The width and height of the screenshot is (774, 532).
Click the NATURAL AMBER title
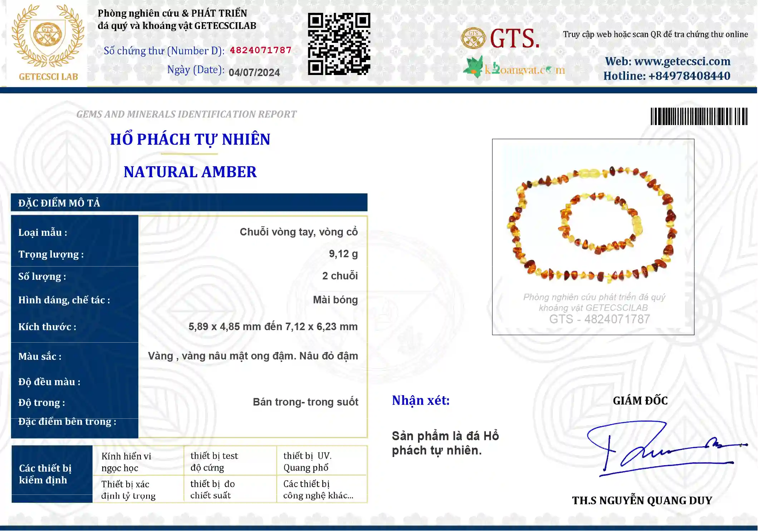tap(190, 172)
